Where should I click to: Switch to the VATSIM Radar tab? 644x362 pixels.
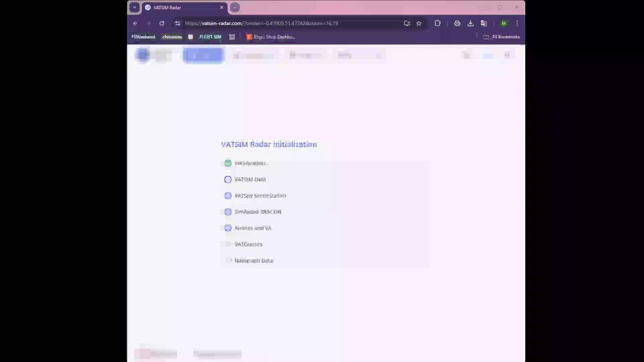pyautogui.click(x=184, y=8)
